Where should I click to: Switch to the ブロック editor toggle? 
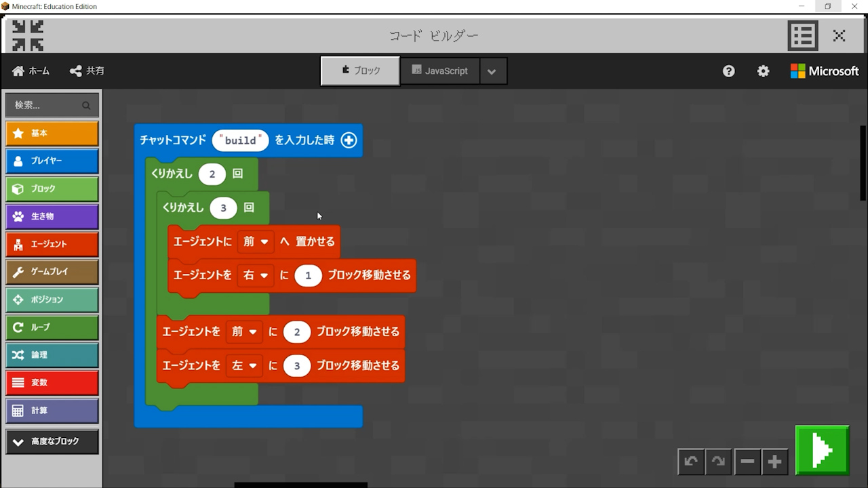(x=360, y=71)
